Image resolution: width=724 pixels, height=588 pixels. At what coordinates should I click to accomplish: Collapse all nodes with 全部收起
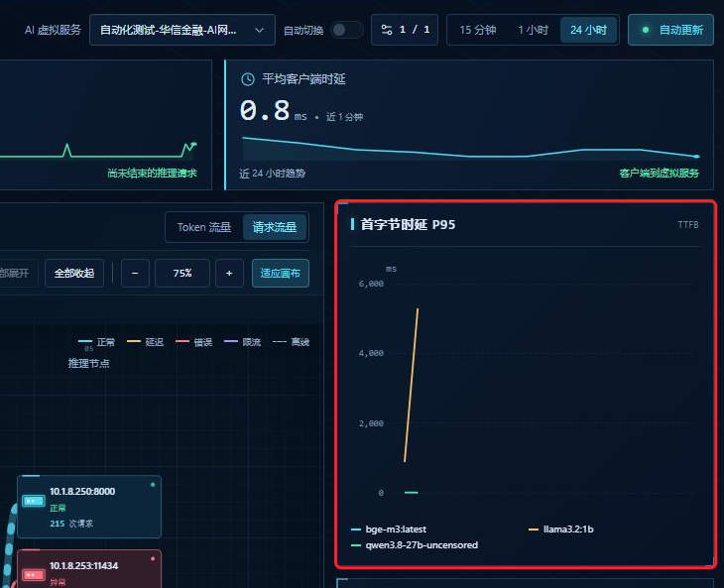coord(74,274)
